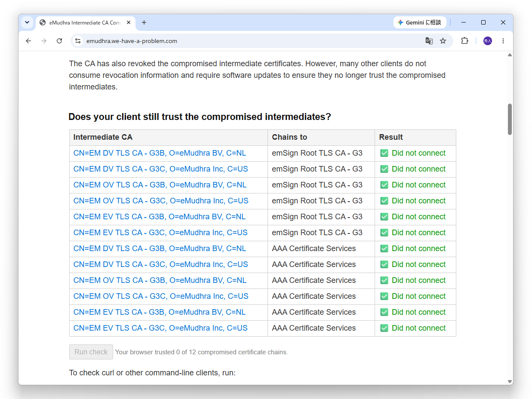Click the "Does your client still trust" heading
Viewport: 532px width, 399px height.
coord(200,117)
